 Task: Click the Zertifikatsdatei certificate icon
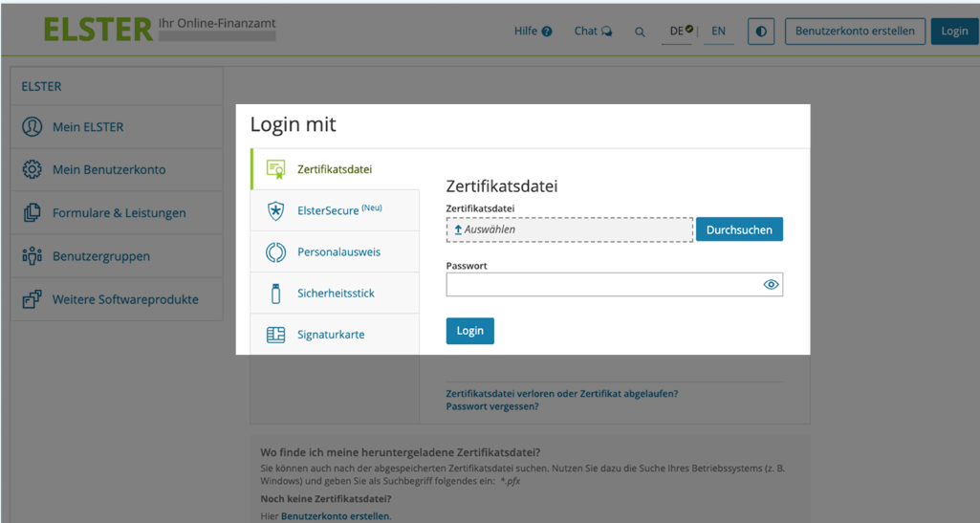point(275,169)
